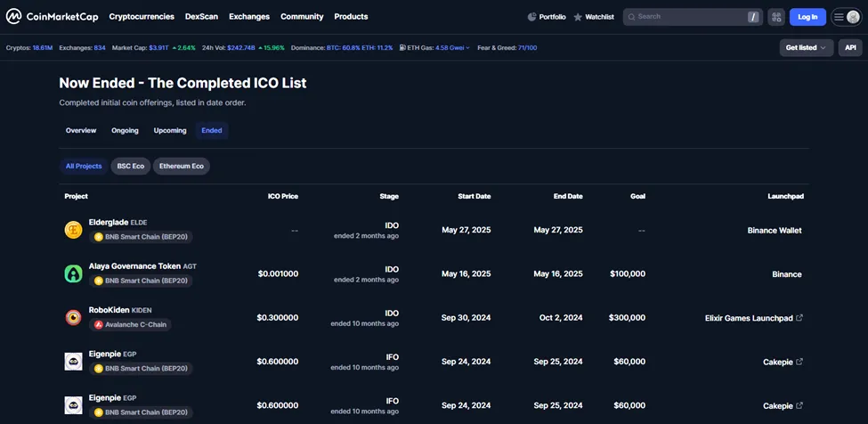The width and height of the screenshot is (868, 424).
Task: Select the Ended tab
Action: [x=212, y=131]
